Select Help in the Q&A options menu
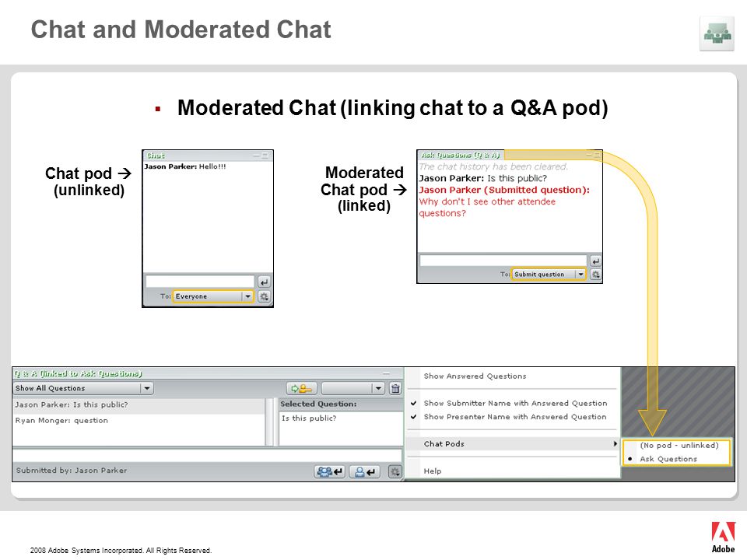 click(x=433, y=471)
